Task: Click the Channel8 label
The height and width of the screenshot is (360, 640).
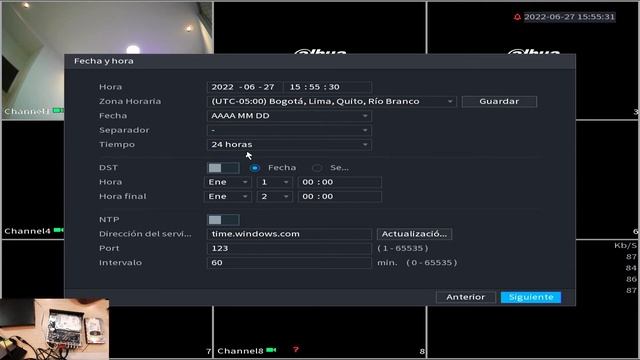Action: (x=240, y=351)
